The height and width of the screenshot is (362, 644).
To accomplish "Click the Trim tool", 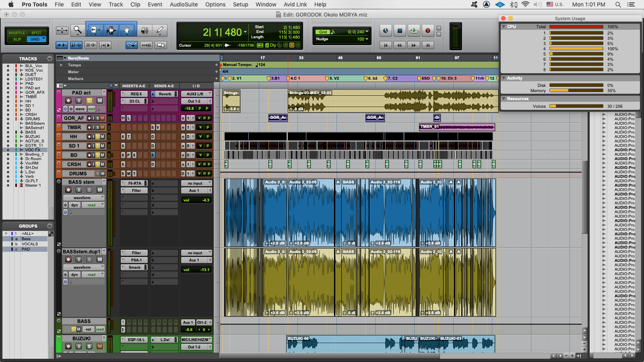I will point(95,30).
